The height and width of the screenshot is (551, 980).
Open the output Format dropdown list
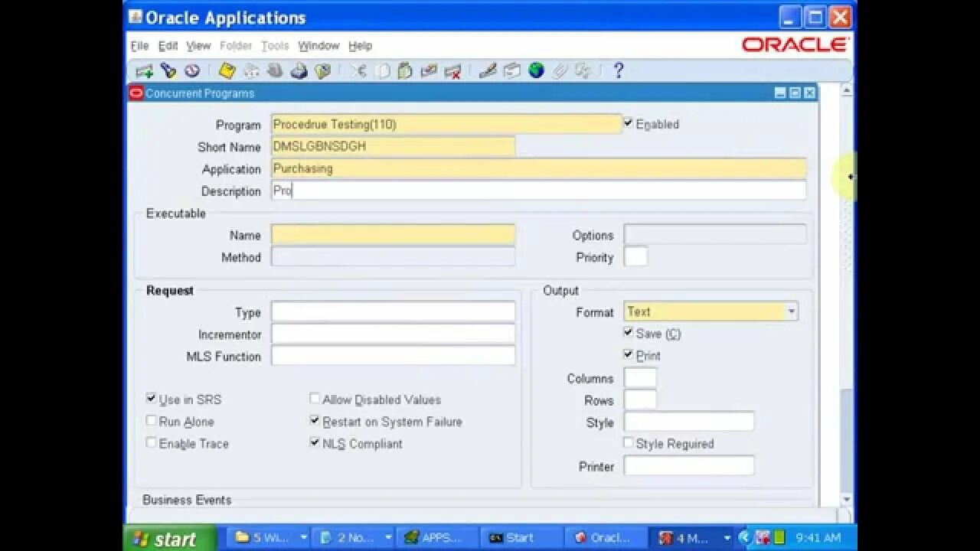point(792,311)
